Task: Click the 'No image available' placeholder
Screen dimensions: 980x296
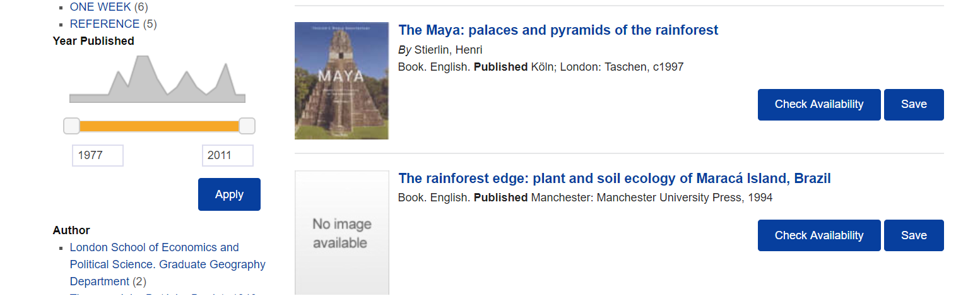Action: [x=341, y=233]
